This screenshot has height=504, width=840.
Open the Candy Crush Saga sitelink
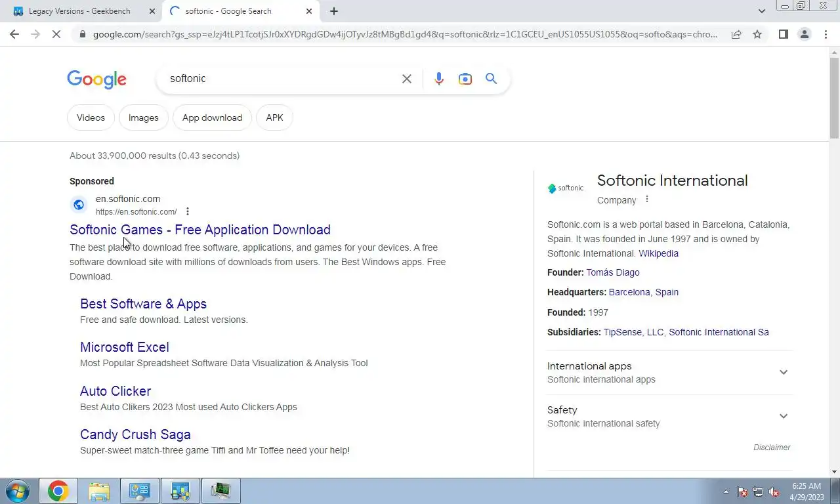pyautogui.click(x=135, y=434)
